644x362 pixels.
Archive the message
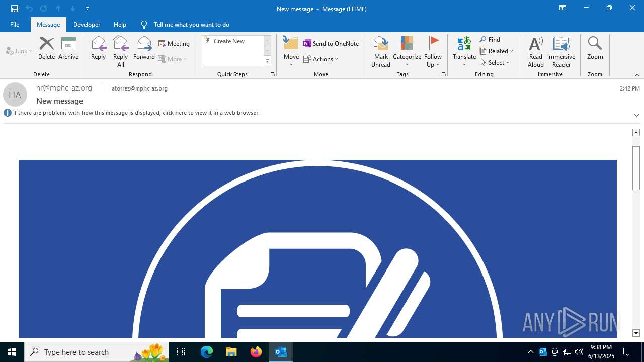point(68,48)
